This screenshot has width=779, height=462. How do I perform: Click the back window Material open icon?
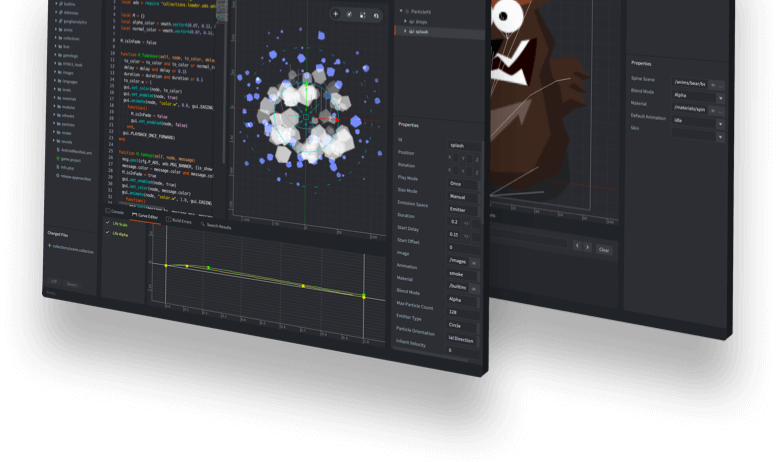pos(713,110)
